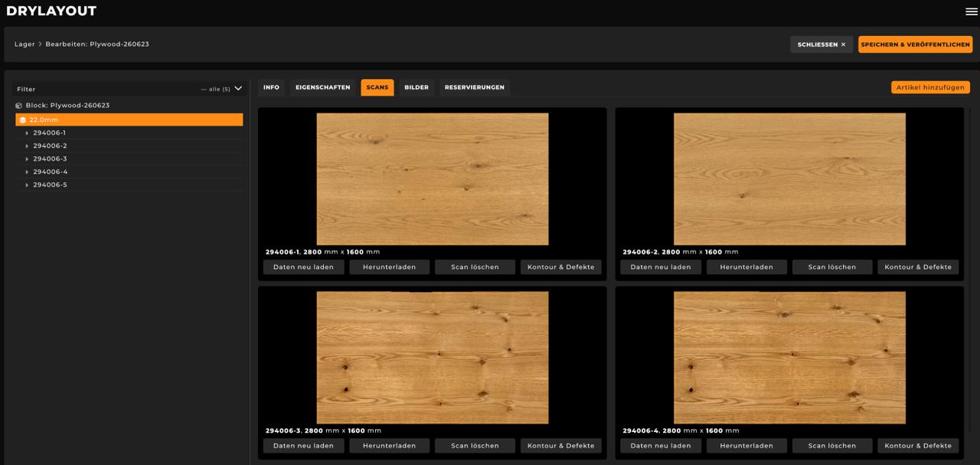
Task: Open Kontour & Defekte for 294006-4
Action: [x=918, y=446]
